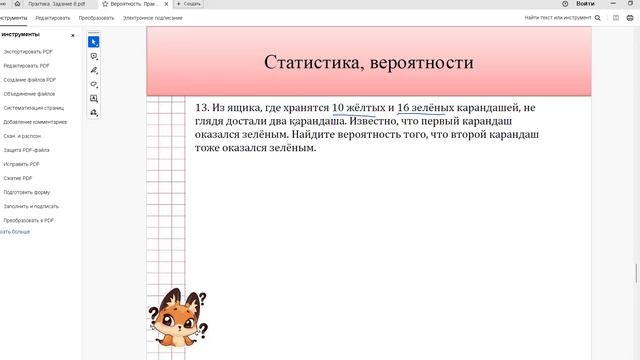
Task: Go to the Home icon
Action: 17,4
